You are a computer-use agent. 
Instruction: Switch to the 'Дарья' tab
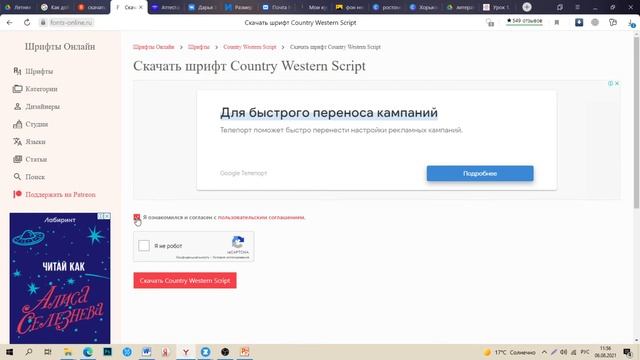tap(203, 7)
